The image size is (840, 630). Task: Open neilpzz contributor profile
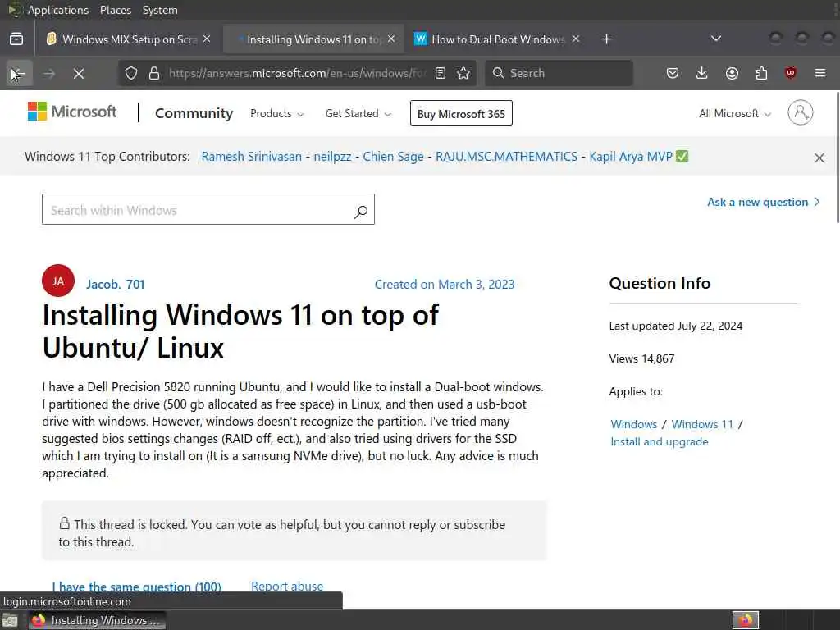click(x=332, y=157)
